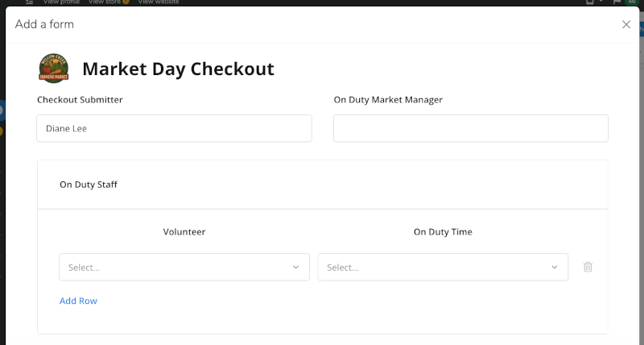Open View store in the top bar
This screenshot has height=345, width=644.
pyautogui.click(x=104, y=2)
